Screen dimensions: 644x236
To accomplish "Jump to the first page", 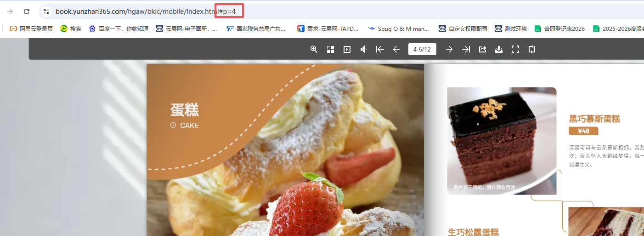I will [x=380, y=49].
